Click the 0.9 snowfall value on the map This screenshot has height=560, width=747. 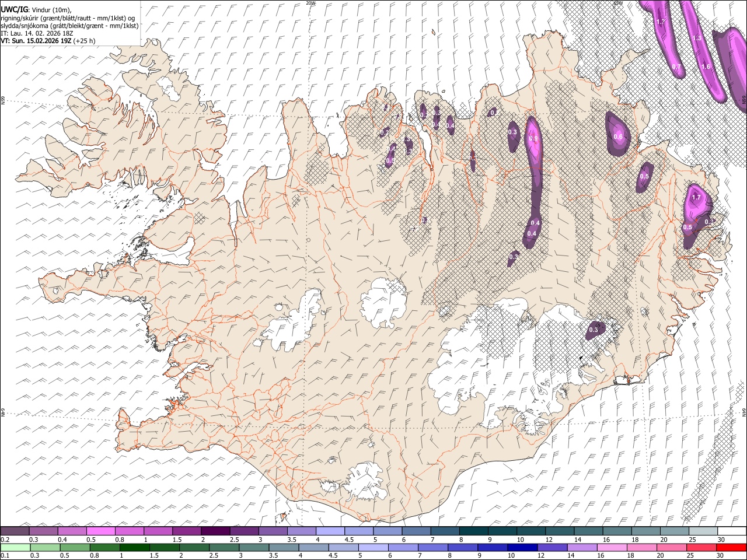click(533, 139)
